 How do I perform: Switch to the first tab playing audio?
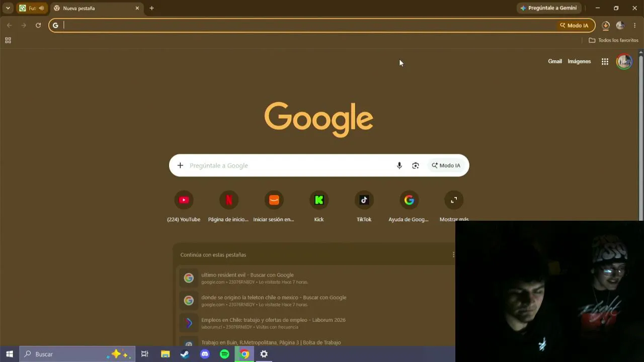pyautogui.click(x=32, y=8)
